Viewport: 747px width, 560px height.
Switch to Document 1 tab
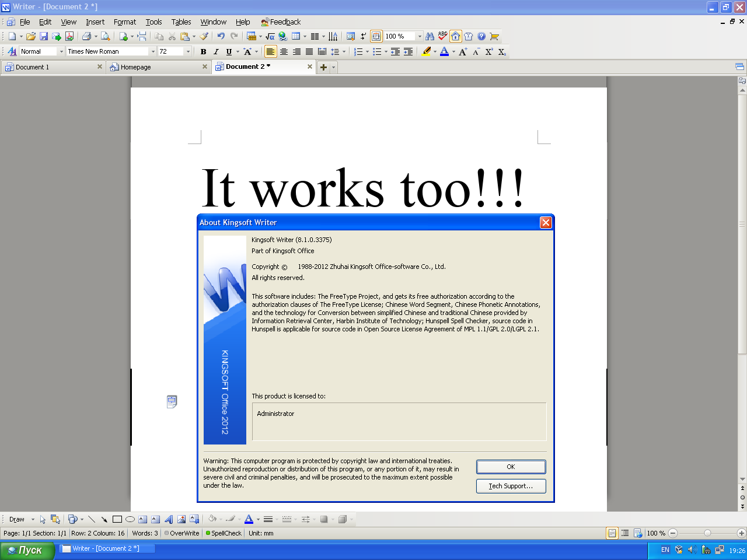53,67
